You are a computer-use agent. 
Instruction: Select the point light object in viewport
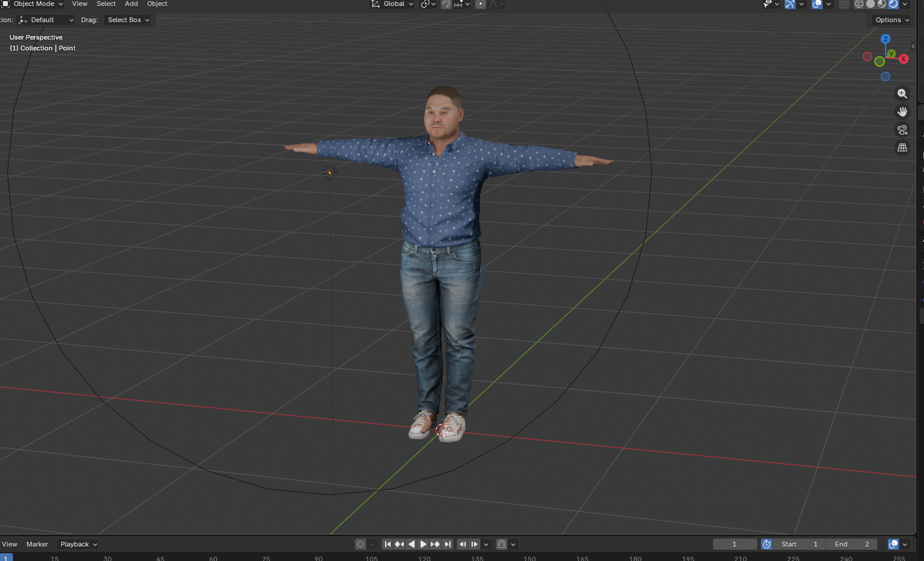pos(330,172)
